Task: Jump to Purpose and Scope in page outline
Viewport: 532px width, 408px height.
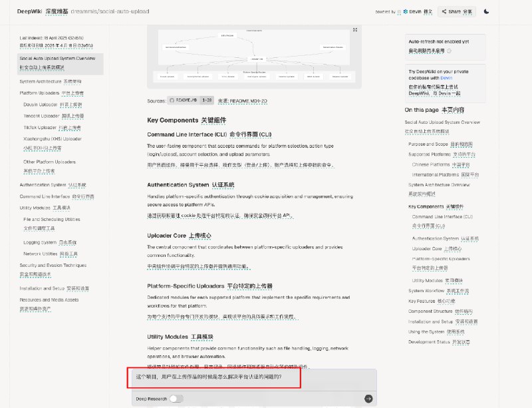Action: (x=440, y=144)
